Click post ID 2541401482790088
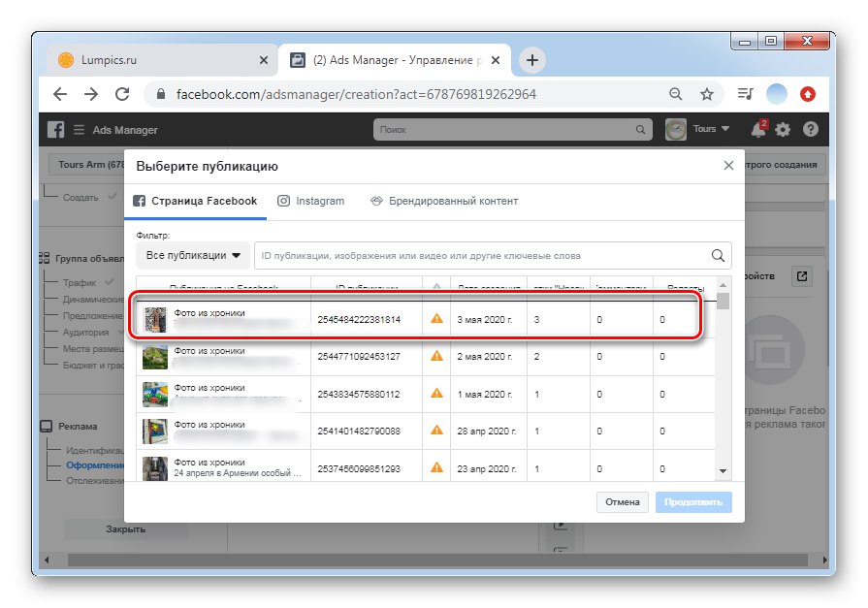Screen dimensions: 868x608 pyautogui.click(x=359, y=432)
